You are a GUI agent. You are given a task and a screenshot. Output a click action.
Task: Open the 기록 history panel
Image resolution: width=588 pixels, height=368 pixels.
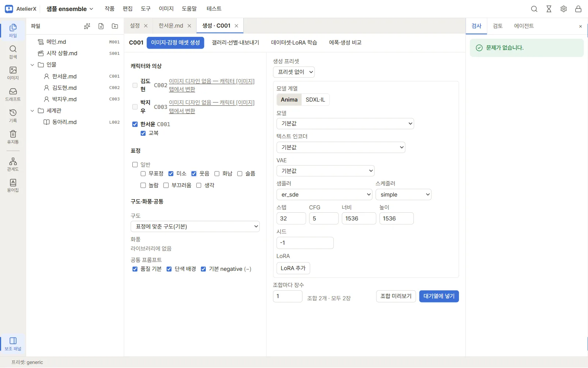pos(13,116)
